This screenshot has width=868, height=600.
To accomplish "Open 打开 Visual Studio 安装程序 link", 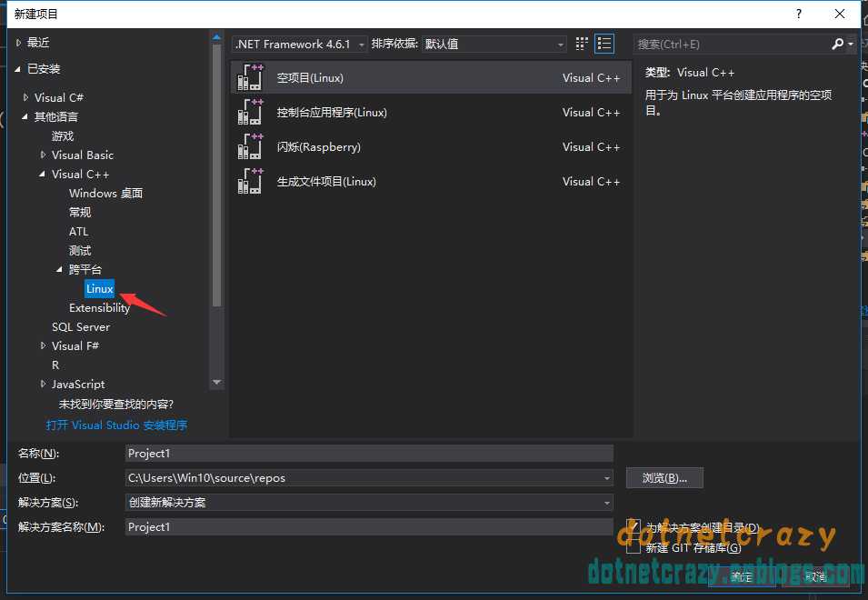I will tap(117, 425).
